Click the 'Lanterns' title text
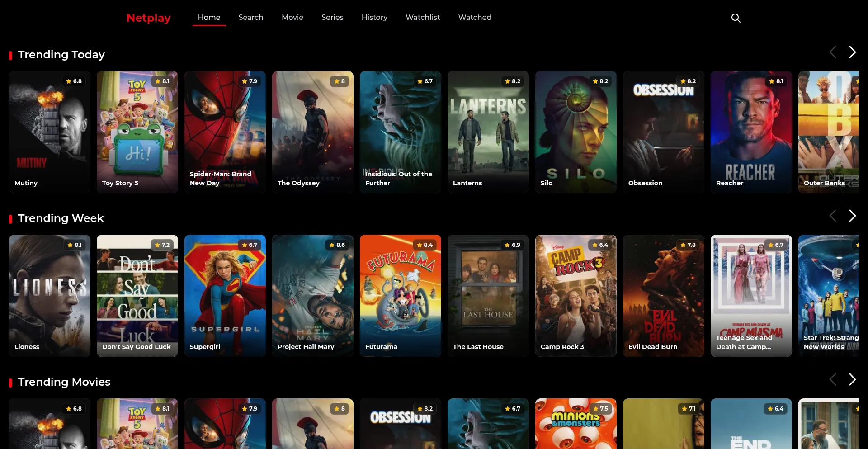 click(x=467, y=183)
